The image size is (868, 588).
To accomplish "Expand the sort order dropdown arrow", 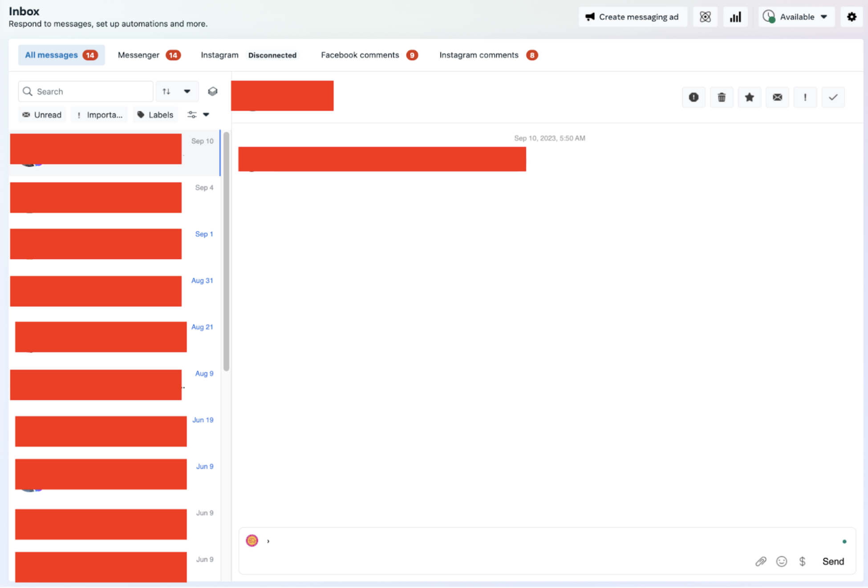I will click(187, 91).
